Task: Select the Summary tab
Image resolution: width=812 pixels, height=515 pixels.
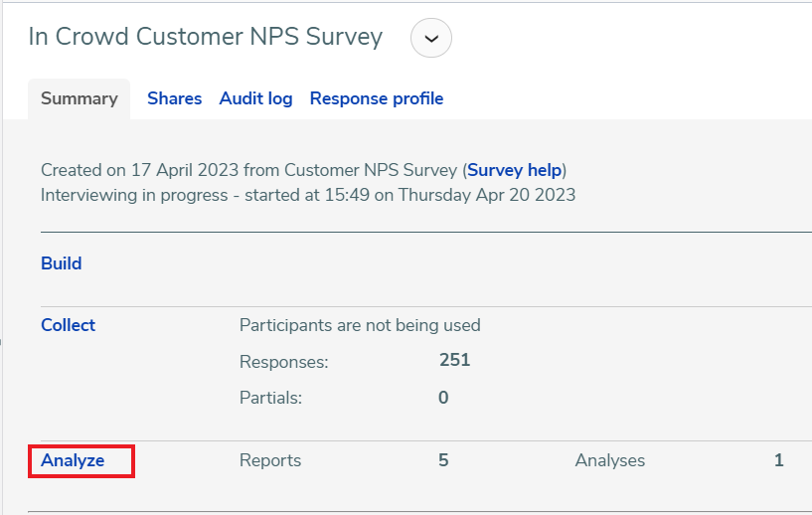Action: click(x=80, y=98)
